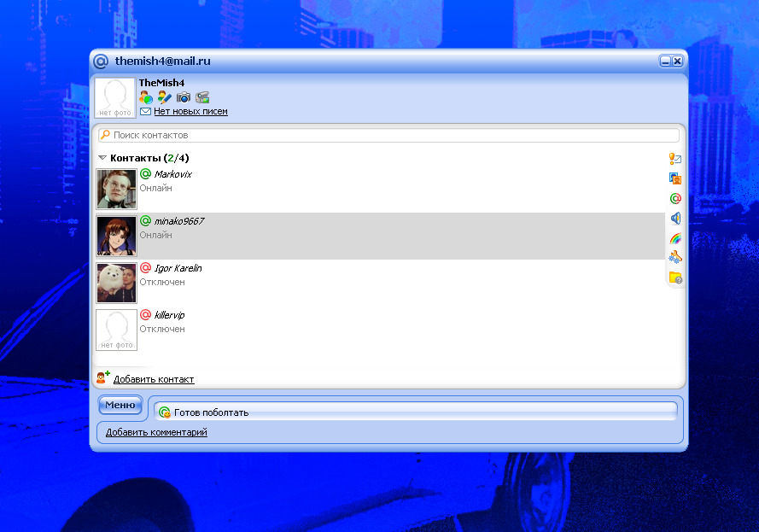Open the video camcorder icon

[x=202, y=98]
